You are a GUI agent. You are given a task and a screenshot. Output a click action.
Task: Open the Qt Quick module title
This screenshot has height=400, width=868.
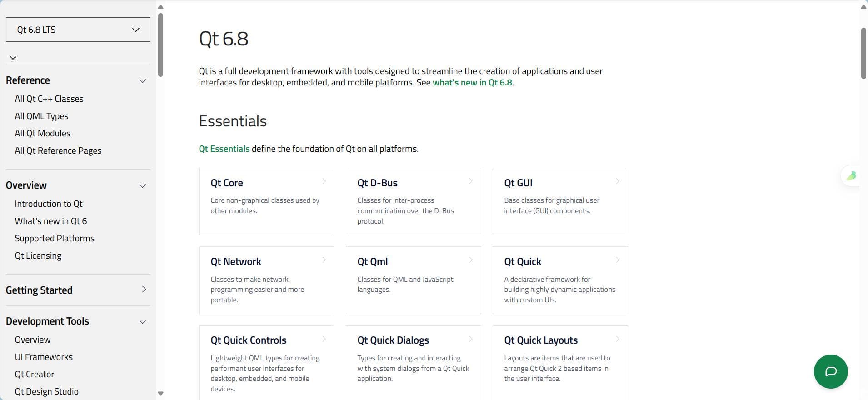pos(523,261)
